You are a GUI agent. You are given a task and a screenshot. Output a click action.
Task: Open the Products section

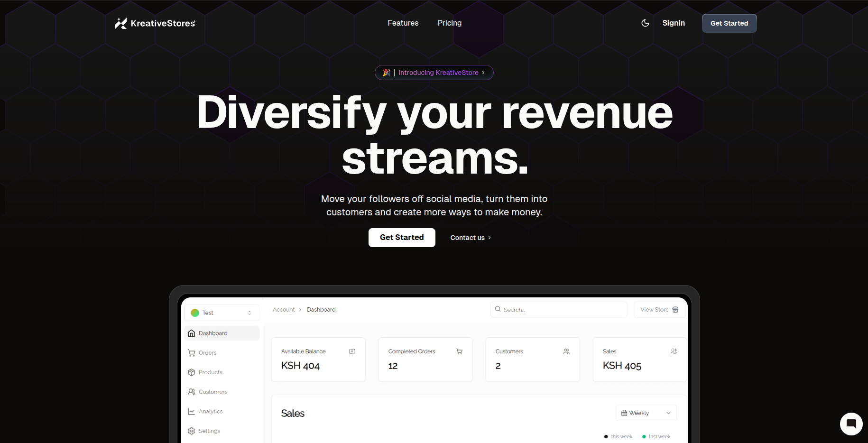point(210,372)
